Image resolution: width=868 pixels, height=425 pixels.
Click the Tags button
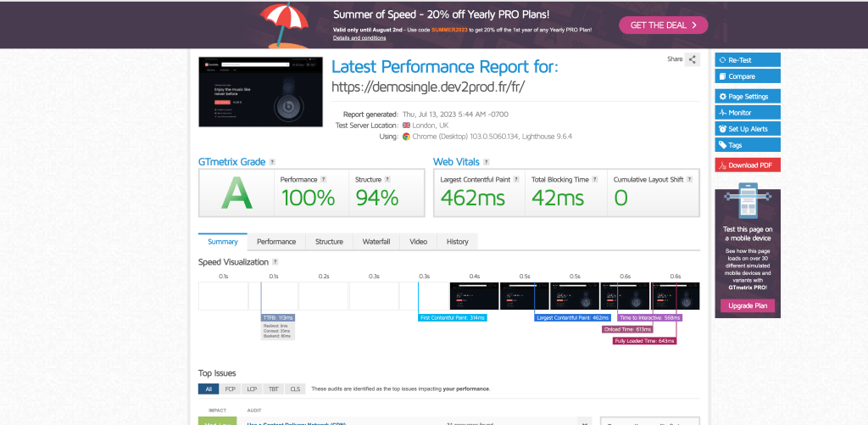[748, 145]
